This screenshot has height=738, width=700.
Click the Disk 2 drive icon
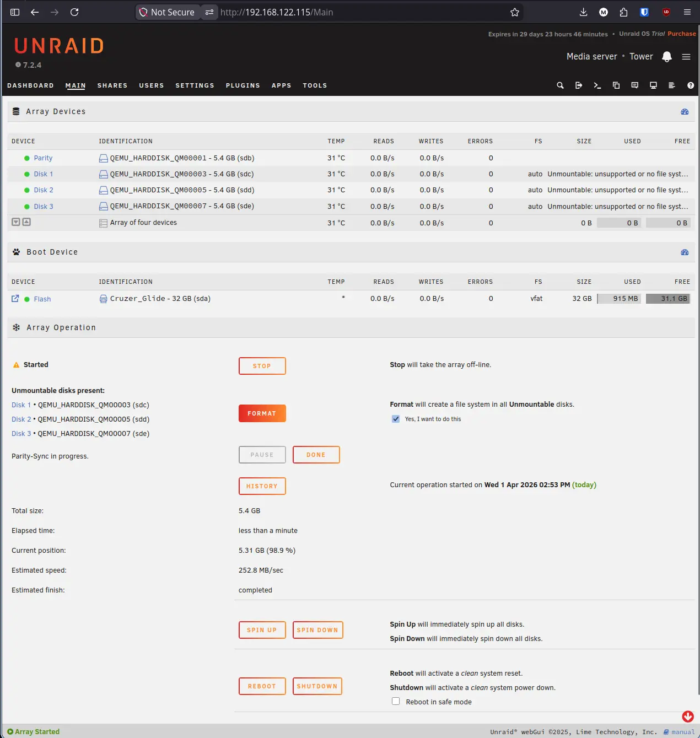[103, 190]
